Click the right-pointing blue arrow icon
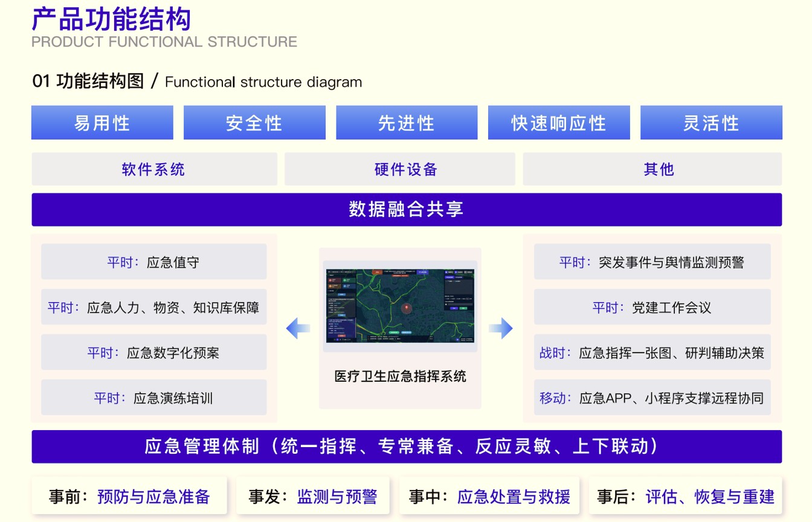This screenshot has width=812, height=522. (501, 329)
